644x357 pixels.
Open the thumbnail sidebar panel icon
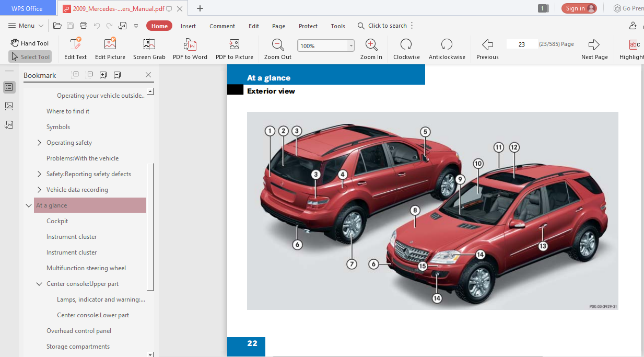(x=9, y=106)
